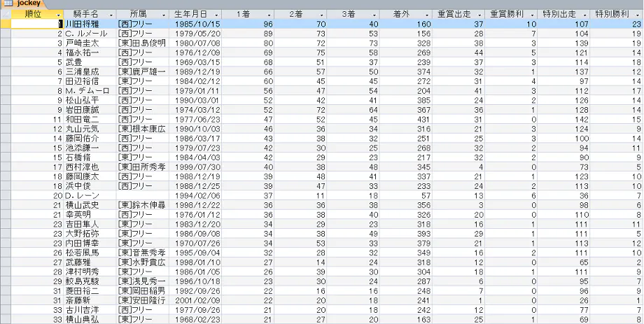Open the 騎手名 column filter dropdown
The width and height of the screenshot is (644, 324).
point(111,15)
